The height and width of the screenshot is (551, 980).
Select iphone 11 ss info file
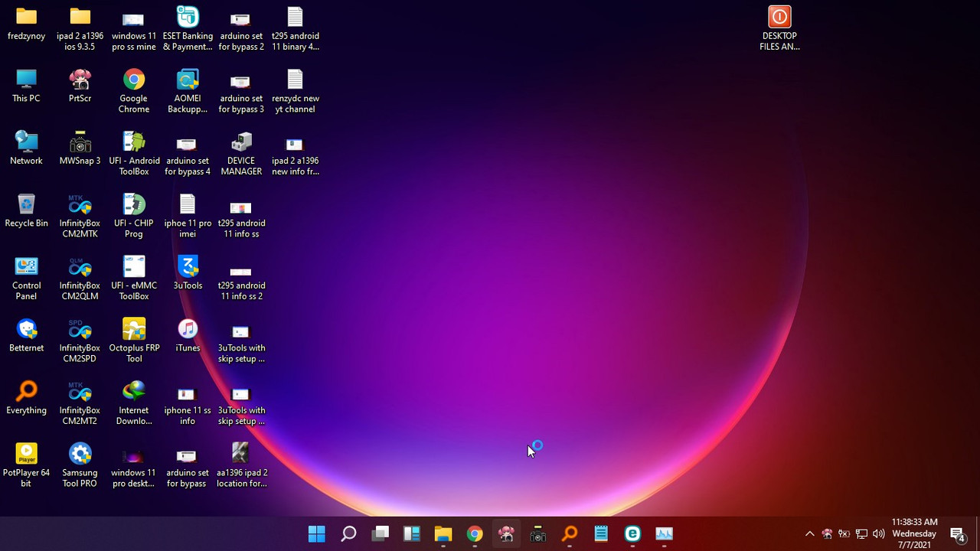(x=188, y=404)
